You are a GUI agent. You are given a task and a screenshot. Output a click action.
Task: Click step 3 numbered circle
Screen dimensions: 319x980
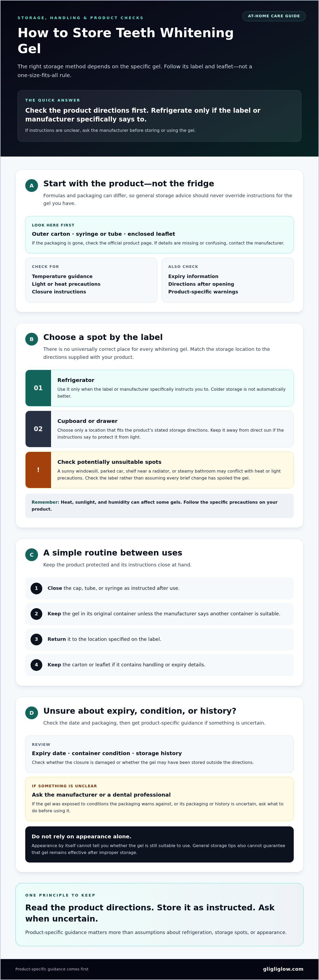click(36, 639)
